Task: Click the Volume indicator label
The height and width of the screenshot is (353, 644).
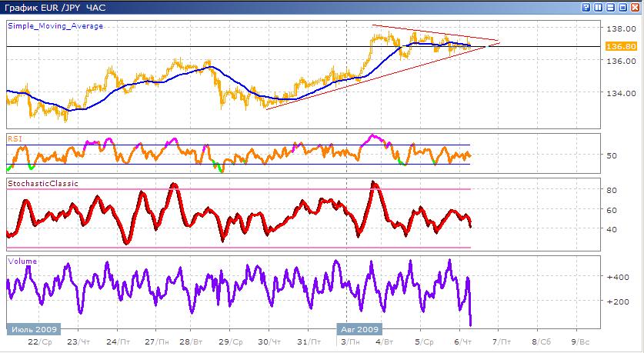Action: coord(22,261)
